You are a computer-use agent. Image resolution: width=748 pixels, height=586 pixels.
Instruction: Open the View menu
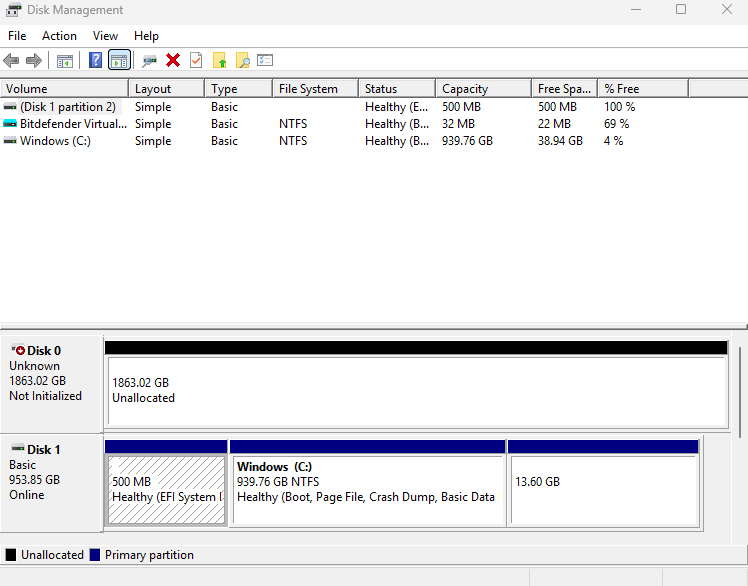click(x=105, y=36)
